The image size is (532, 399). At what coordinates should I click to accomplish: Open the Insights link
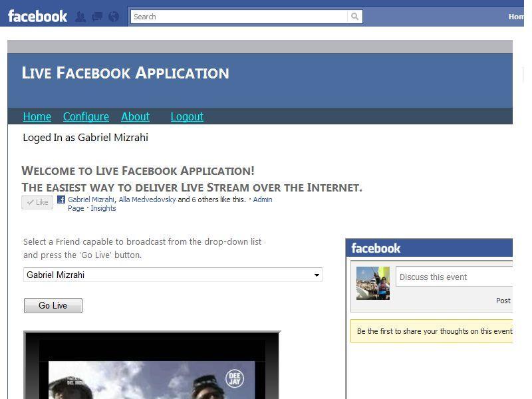(103, 208)
